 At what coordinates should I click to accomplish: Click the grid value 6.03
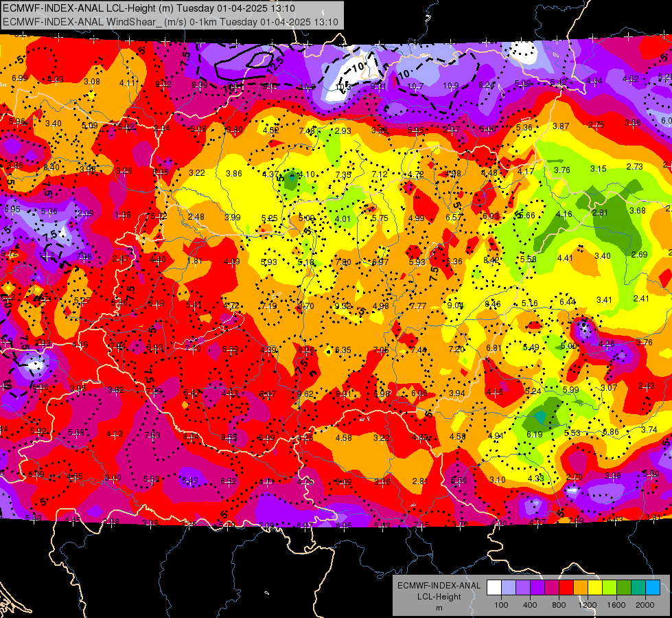tap(491, 216)
